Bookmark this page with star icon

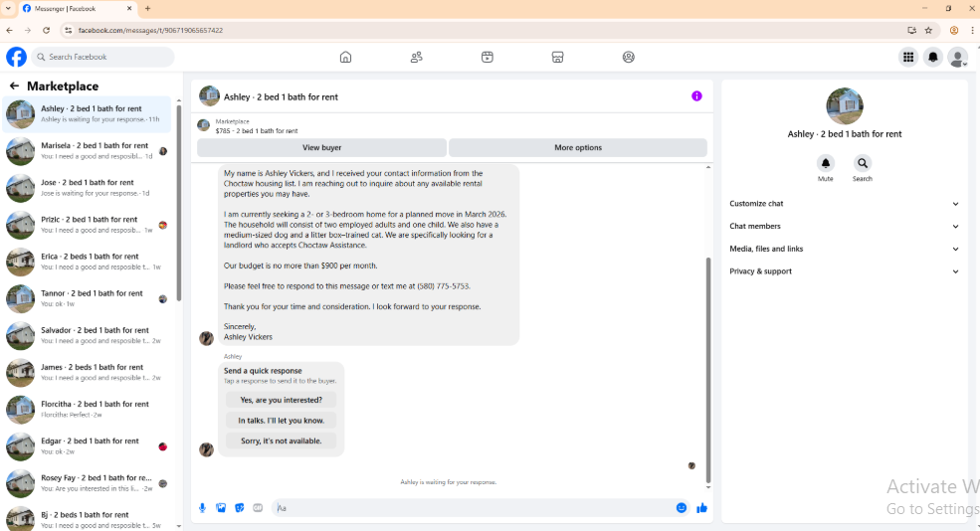coord(928,30)
